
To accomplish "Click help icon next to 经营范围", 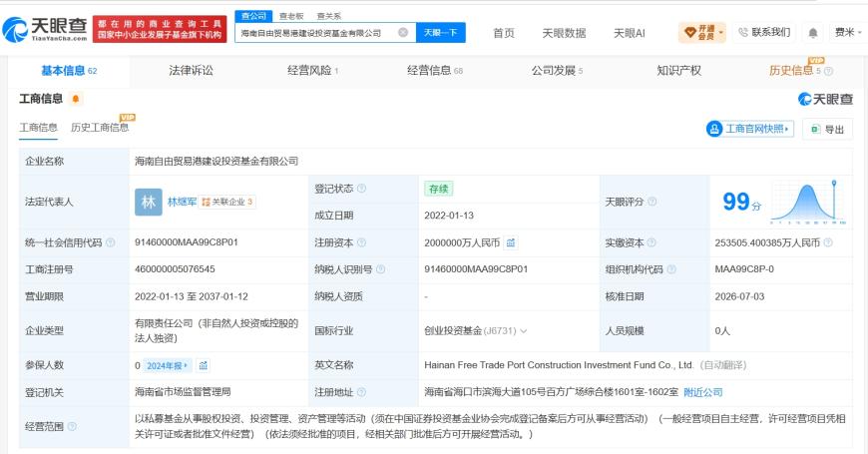I will (x=72, y=426).
